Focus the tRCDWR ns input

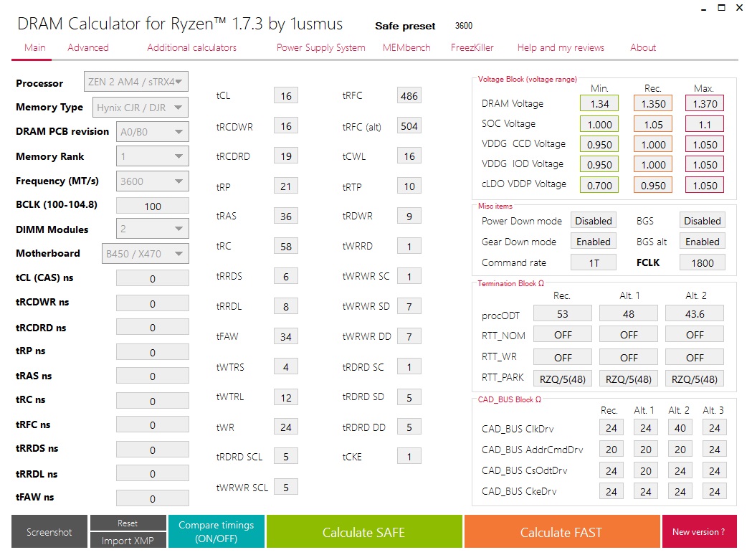[153, 303]
